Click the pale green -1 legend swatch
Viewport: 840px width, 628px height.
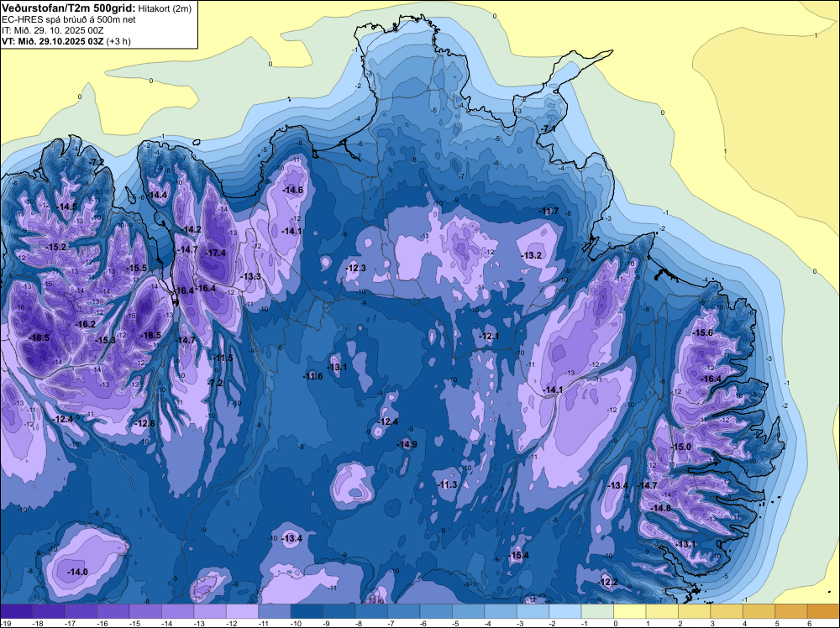(x=597, y=611)
